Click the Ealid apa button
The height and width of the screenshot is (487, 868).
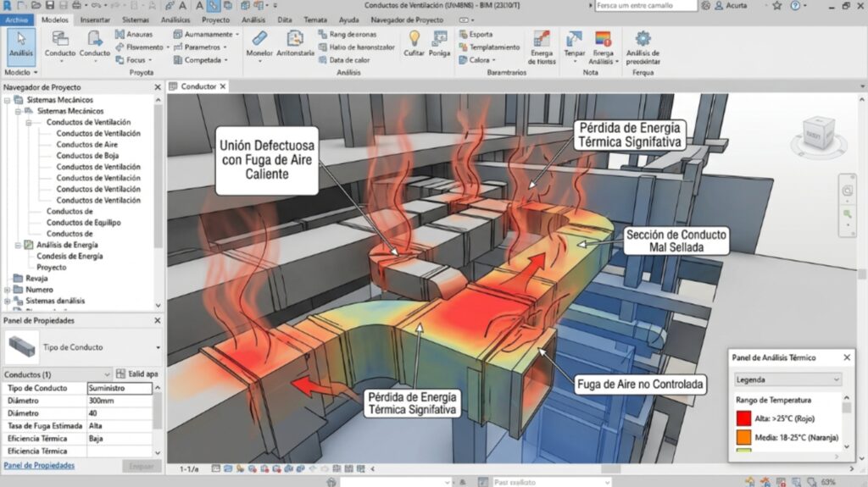[x=137, y=374]
